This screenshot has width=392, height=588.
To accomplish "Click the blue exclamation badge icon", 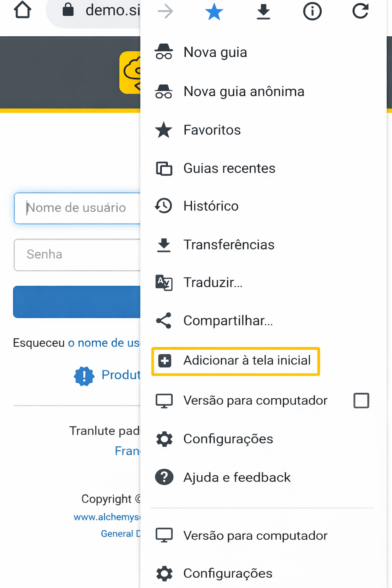I will coord(84,376).
